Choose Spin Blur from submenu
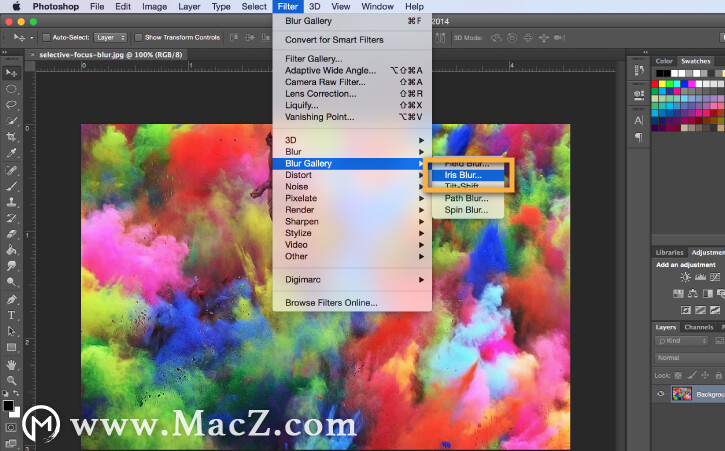The width and height of the screenshot is (725, 451). click(x=468, y=210)
